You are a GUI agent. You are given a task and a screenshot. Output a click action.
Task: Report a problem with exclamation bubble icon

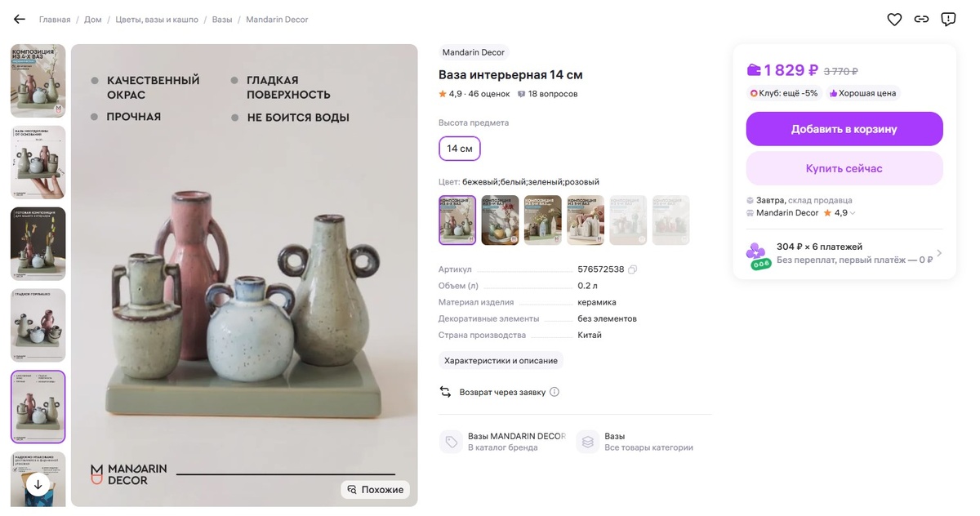[948, 20]
